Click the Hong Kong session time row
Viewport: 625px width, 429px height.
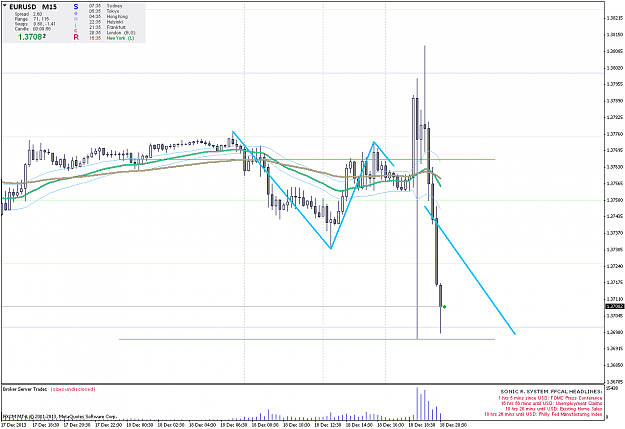coord(108,17)
